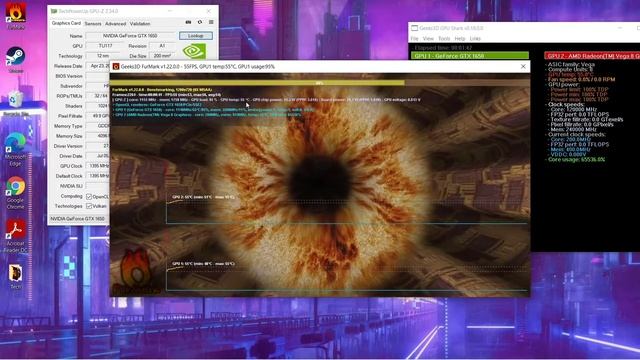Click the Revision field showing A1
Viewport: 640px width, 360px height.
[162, 46]
